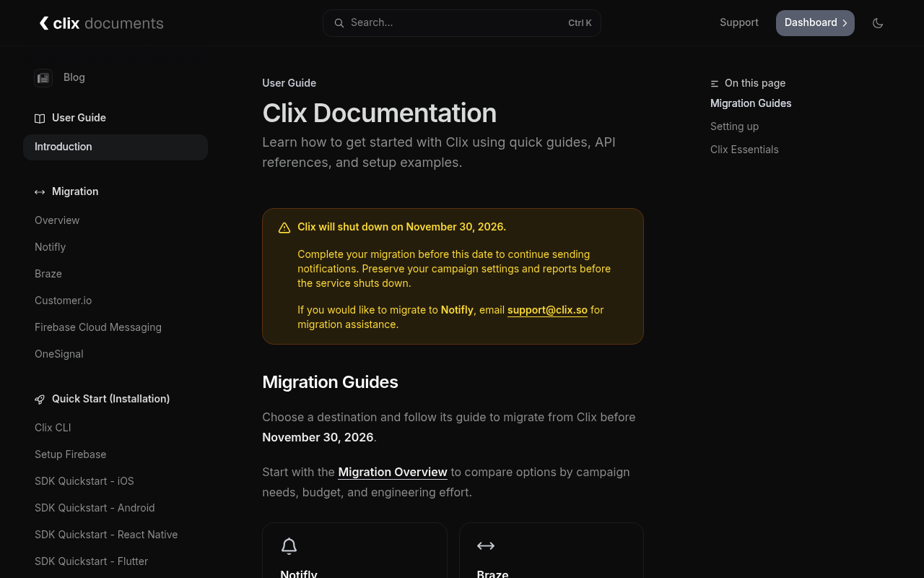Click the Quick Start rocket icon

tap(40, 399)
